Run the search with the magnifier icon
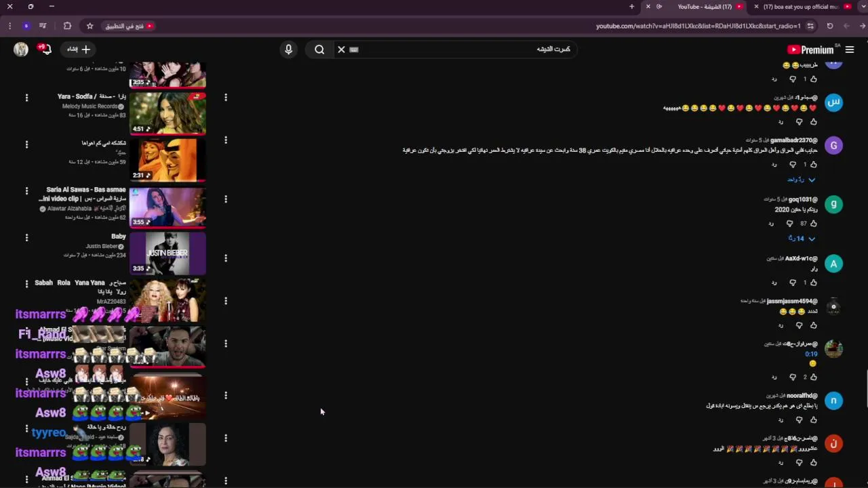The height and width of the screenshot is (488, 868). (x=319, y=49)
